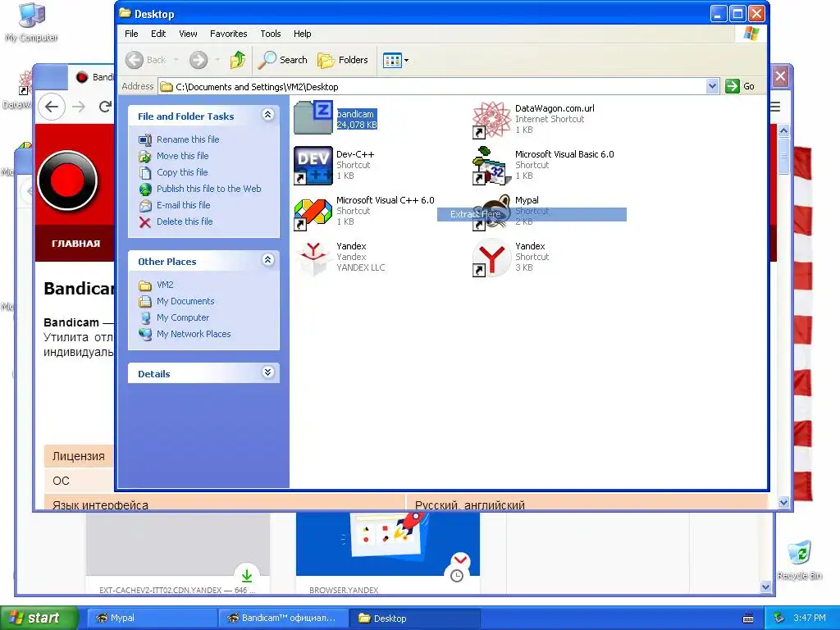
Task: Click E-mail this file task link
Action: [183, 205]
